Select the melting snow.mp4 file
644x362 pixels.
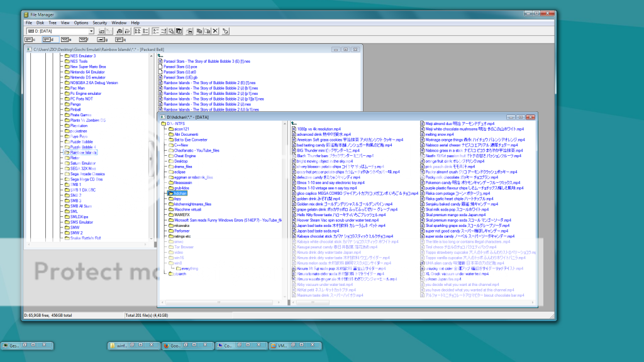[x=438, y=134]
